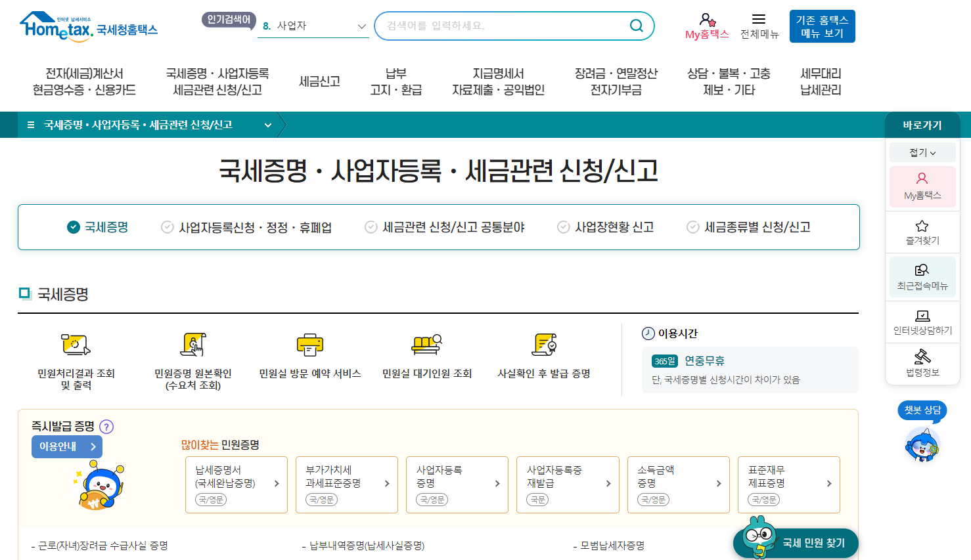Open the 세금신고 menu
This screenshot has width=971, height=560.
318,75
